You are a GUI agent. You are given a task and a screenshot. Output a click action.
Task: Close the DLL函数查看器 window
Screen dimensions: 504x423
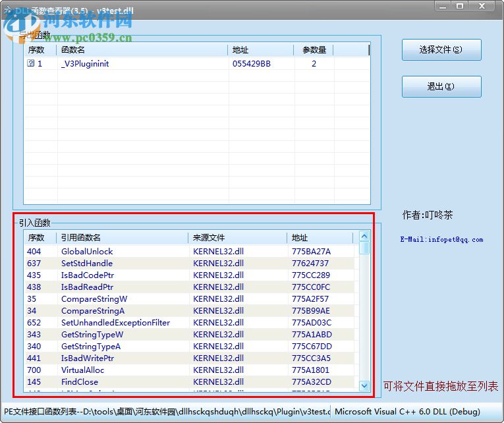482,6
